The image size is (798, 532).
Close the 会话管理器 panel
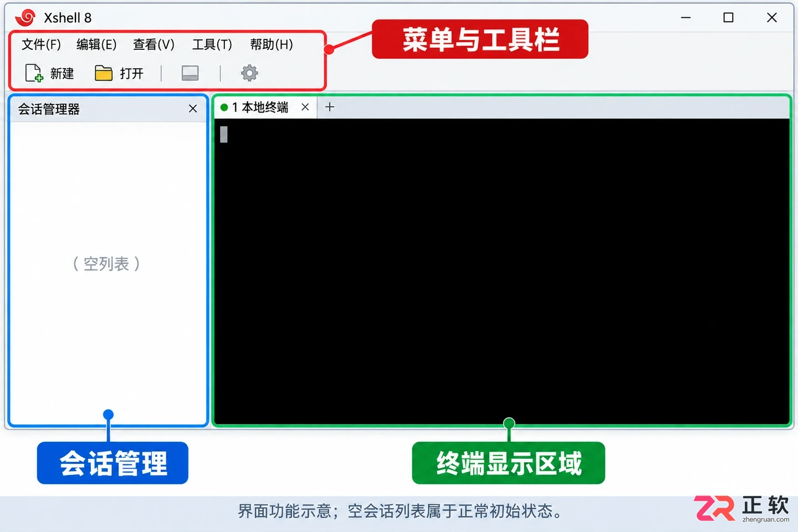click(x=193, y=109)
